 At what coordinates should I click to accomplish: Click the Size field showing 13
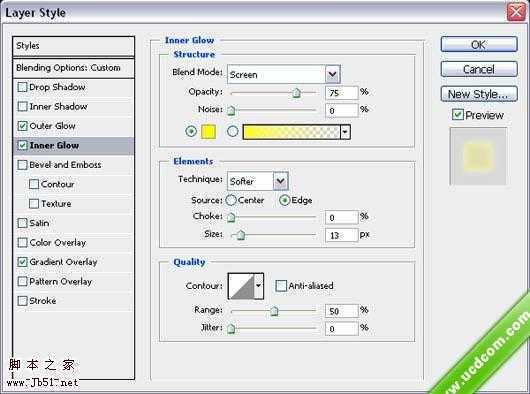(x=341, y=235)
